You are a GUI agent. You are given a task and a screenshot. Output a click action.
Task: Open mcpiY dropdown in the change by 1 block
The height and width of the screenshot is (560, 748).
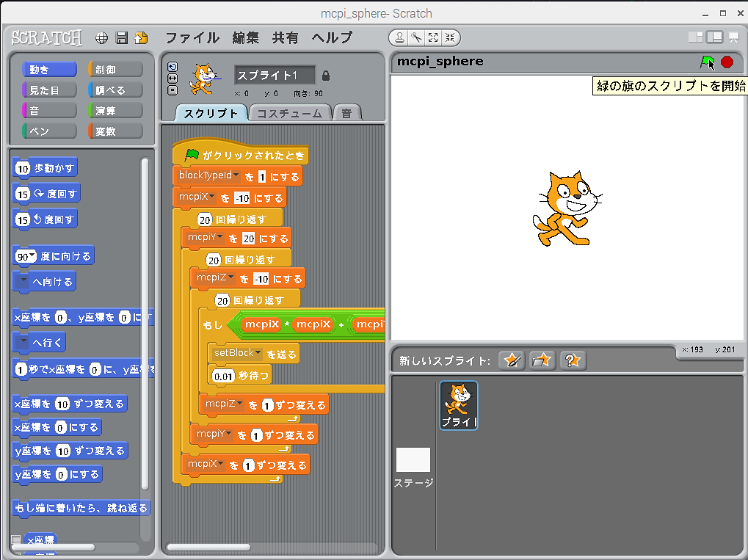[228, 434]
